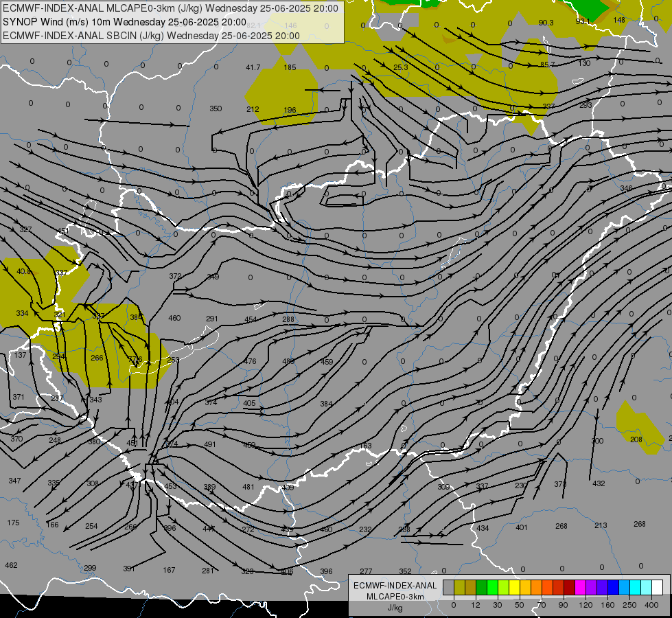Click the '293' map value

[586, 105]
